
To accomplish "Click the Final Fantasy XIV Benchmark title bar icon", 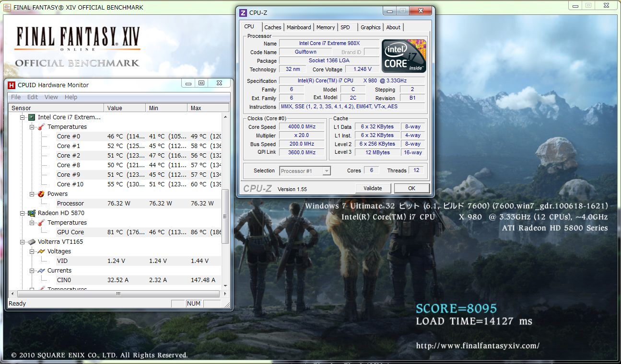I will pyautogui.click(x=8, y=7).
